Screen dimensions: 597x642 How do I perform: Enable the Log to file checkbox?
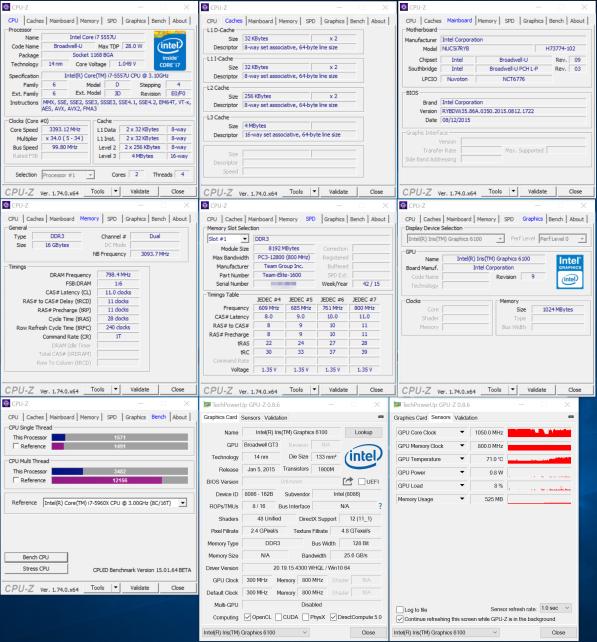[400, 610]
